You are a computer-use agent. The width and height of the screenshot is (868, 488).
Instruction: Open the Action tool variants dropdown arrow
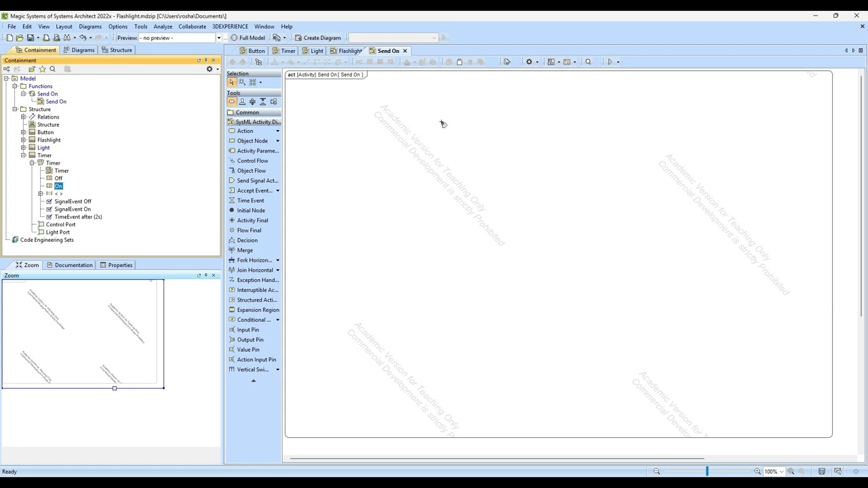277,131
